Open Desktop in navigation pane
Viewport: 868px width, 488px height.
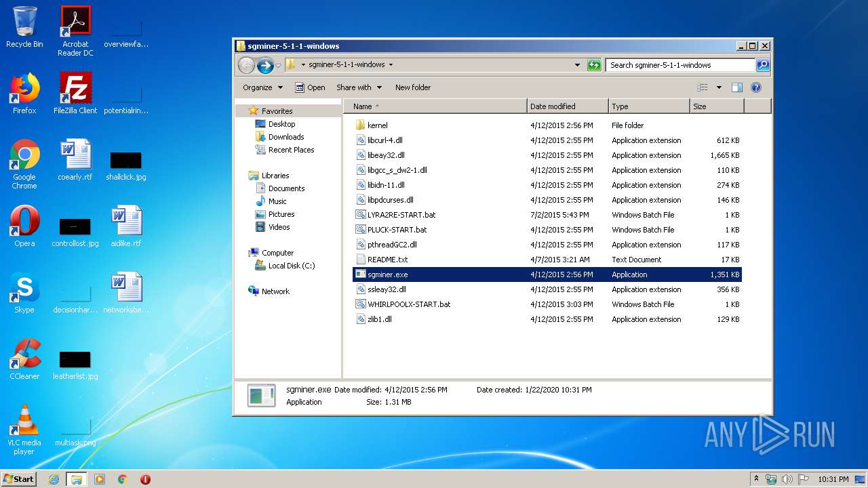(x=275, y=124)
